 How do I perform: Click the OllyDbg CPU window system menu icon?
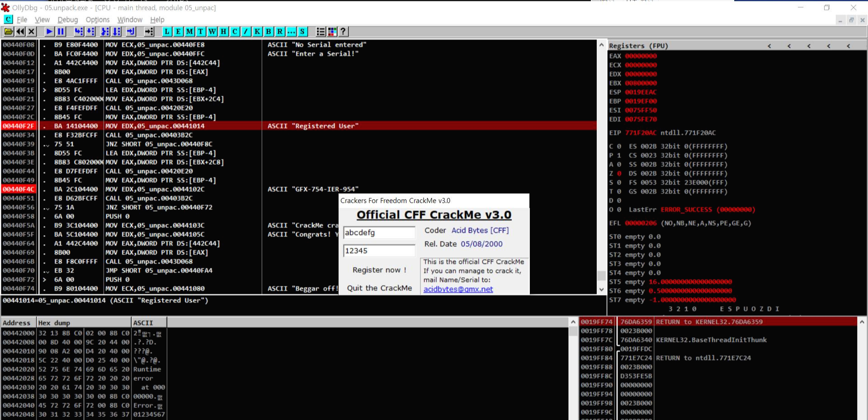click(x=9, y=19)
